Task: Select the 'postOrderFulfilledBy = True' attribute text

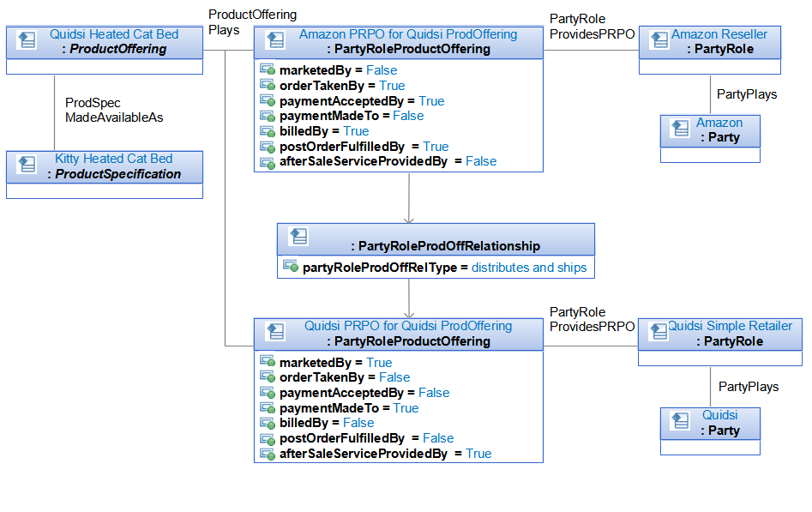Action: (364, 147)
